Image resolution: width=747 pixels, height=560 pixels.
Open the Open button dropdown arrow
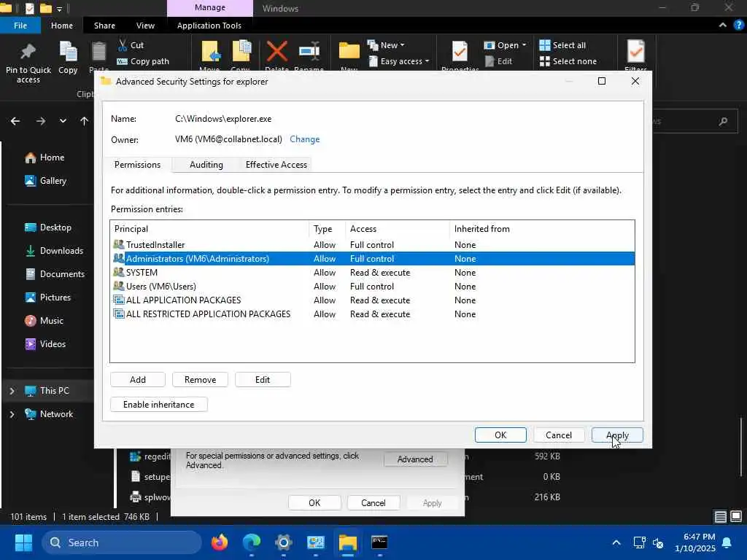[524, 45]
